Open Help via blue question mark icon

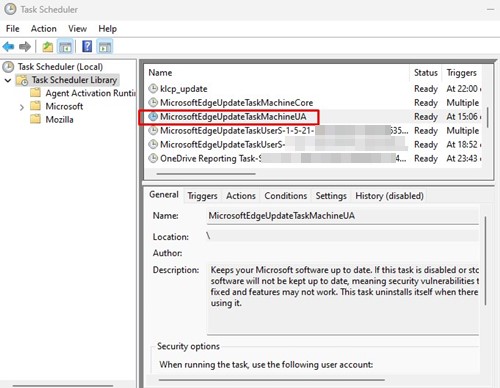pos(87,46)
